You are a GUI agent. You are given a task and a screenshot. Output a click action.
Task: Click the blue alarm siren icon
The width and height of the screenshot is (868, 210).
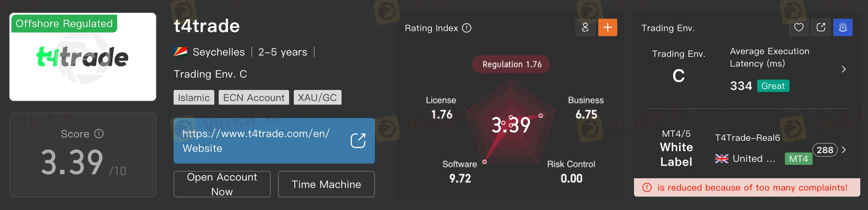point(843,27)
